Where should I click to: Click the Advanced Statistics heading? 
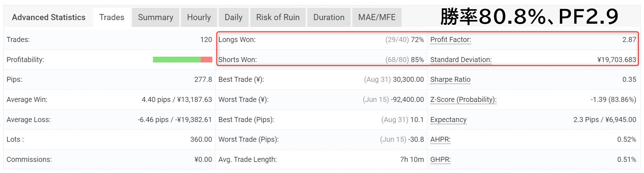point(48,17)
